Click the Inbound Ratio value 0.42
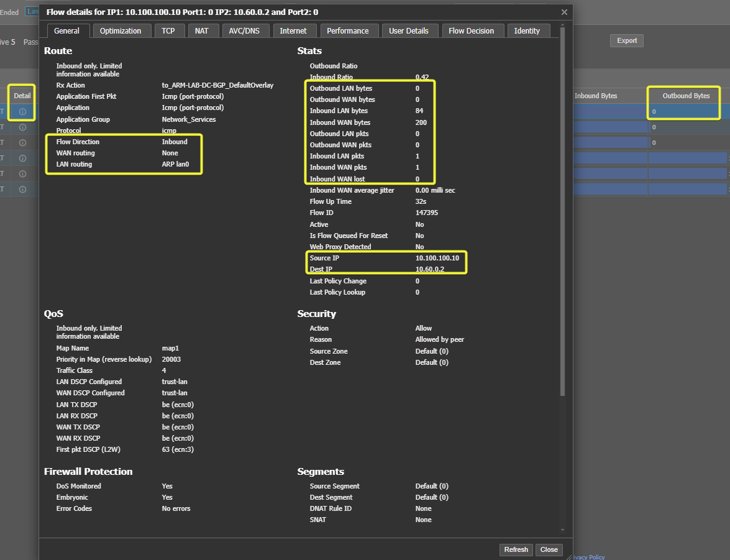 click(x=422, y=77)
